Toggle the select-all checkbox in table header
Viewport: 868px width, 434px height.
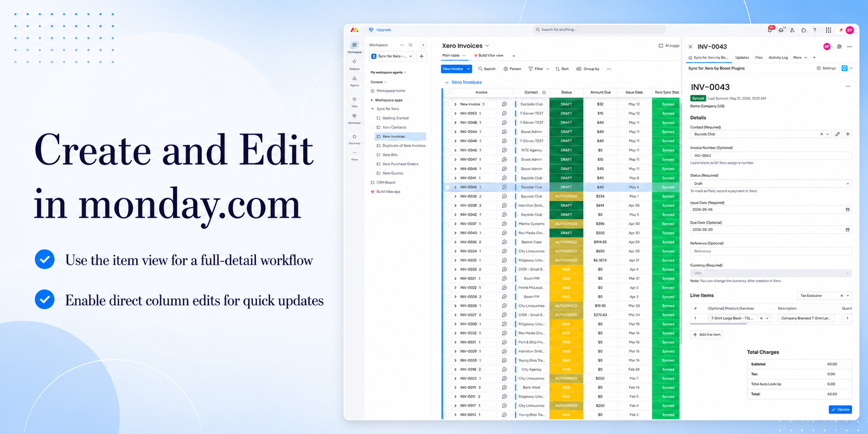pyautogui.click(x=448, y=93)
